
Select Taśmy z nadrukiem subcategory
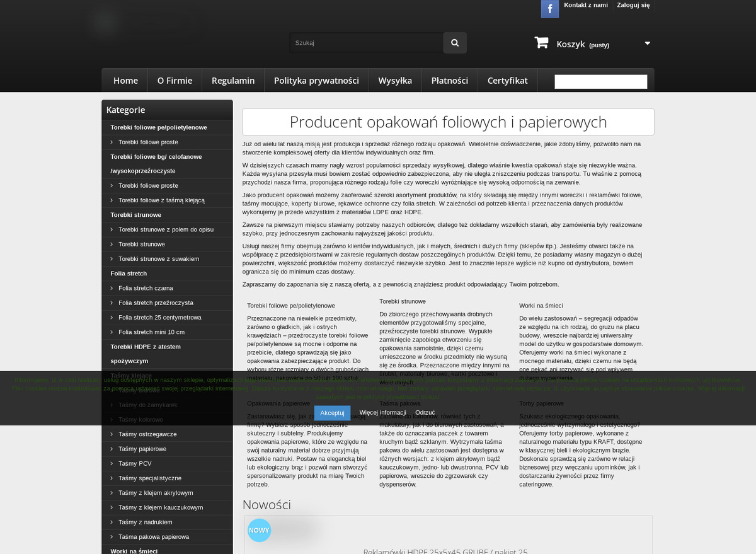pyautogui.click(x=145, y=522)
